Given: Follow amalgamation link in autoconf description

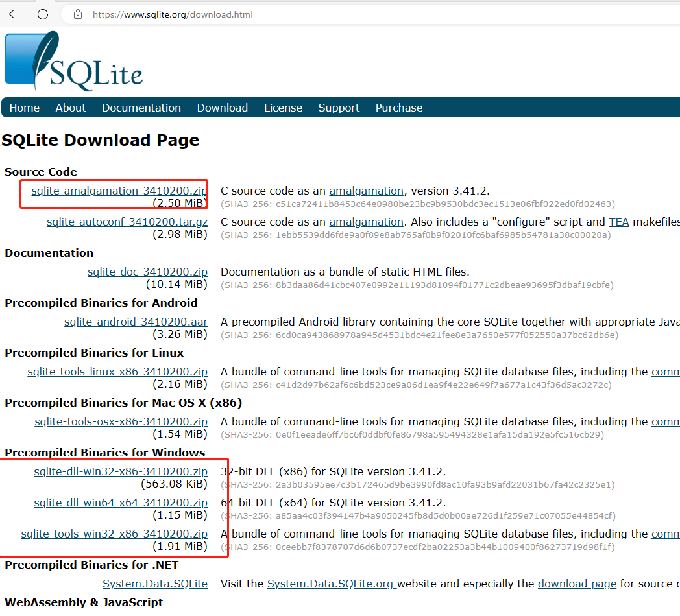Looking at the screenshot, I should [x=366, y=222].
